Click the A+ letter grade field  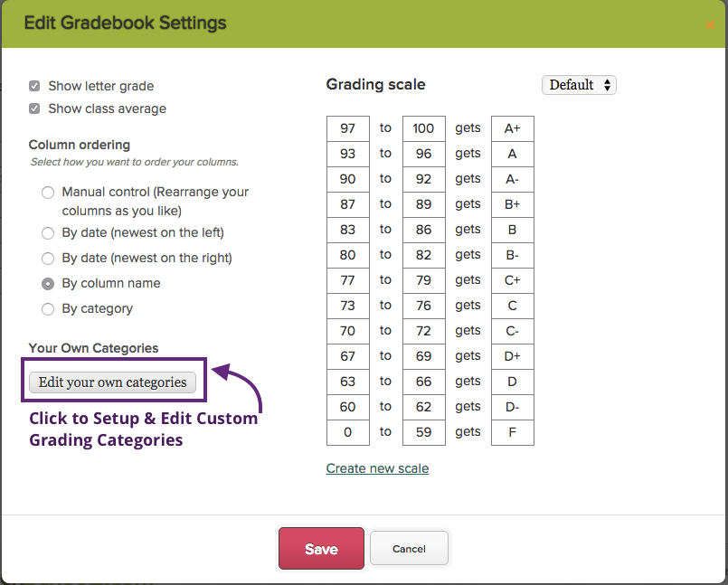(x=512, y=127)
